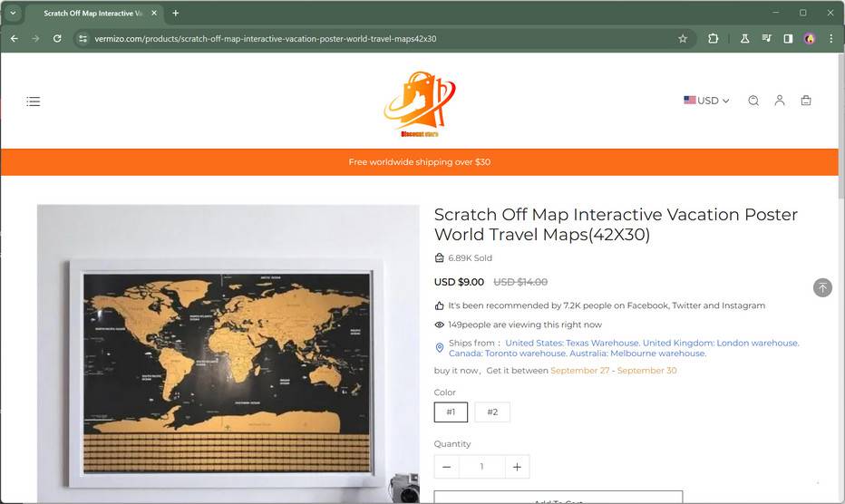Image resolution: width=845 pixels, height=504 pixels.
Task: Open the hamburger navigation menu
Action: coord(34,102)
